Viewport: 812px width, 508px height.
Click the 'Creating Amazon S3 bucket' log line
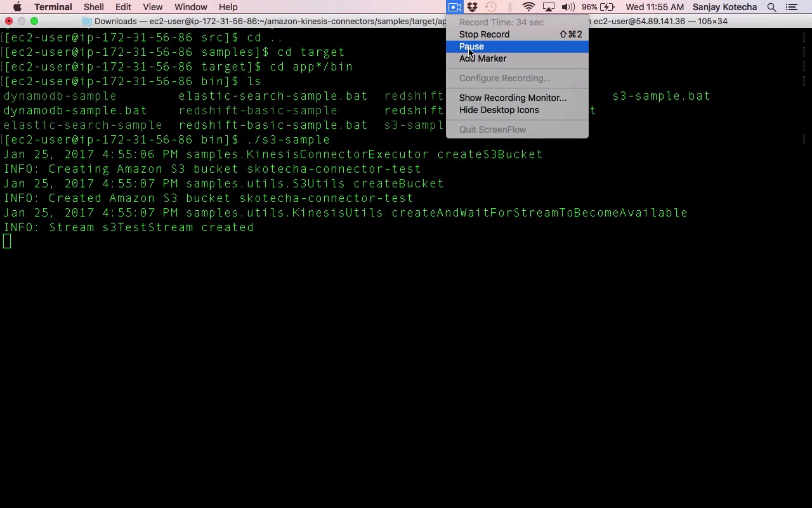point(213,169)
